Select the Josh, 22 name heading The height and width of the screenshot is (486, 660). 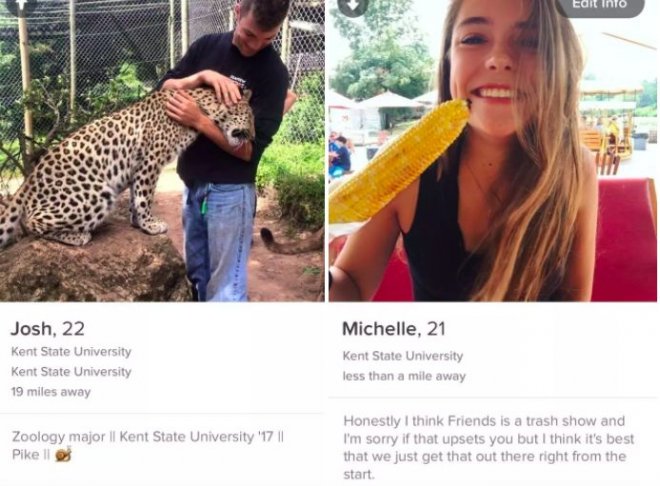pyautogui.click(x=48, y=329)
